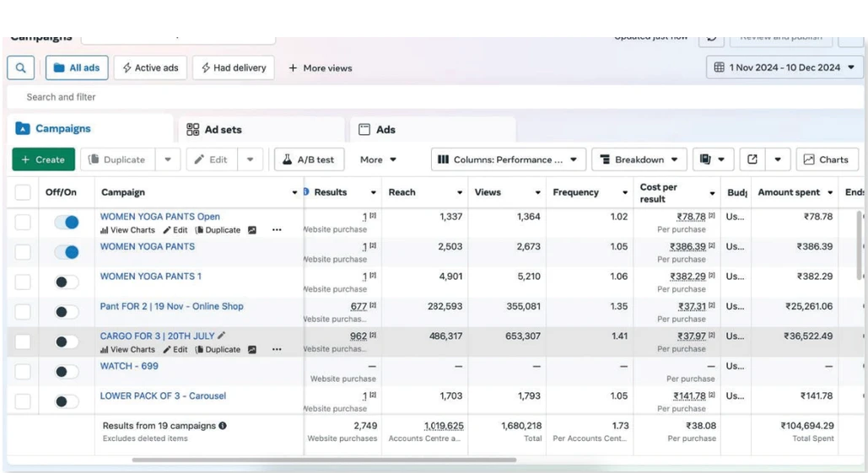
Task: Click image icon in CARGO FOR 3 row
Action: coord(252,350)
